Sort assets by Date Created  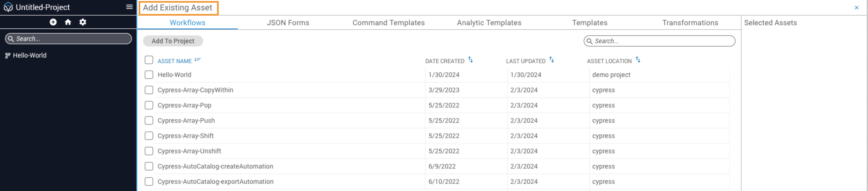point(470,60)
